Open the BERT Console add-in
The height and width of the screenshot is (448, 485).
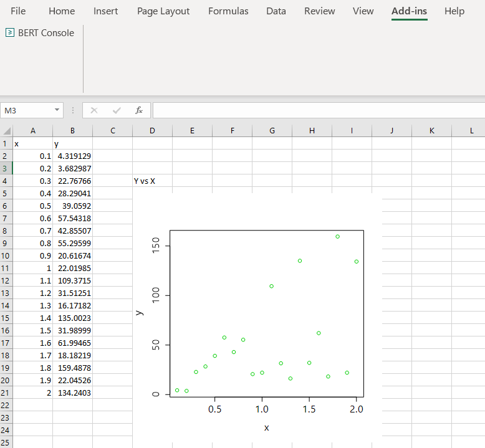(x=40, y=33)
